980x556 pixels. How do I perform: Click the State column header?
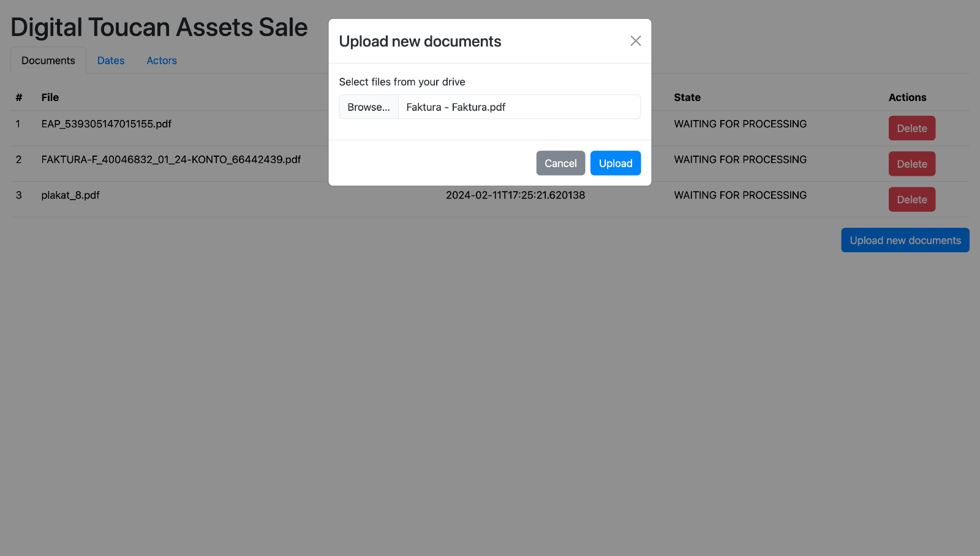[687, 97]
